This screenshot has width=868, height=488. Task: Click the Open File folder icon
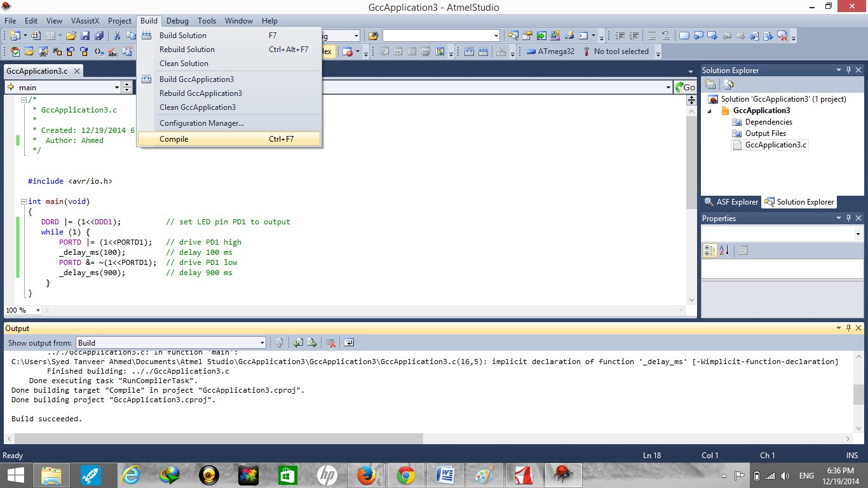click(x=71, y=36)
